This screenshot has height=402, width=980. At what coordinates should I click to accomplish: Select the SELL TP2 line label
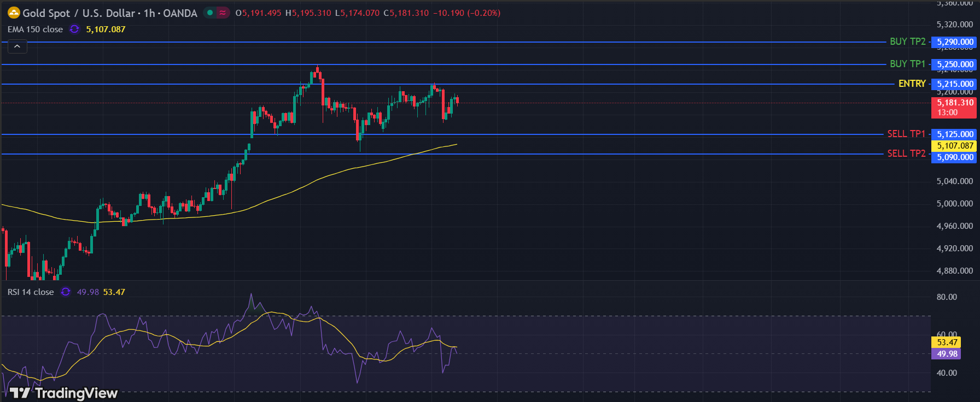pos(906,153)
